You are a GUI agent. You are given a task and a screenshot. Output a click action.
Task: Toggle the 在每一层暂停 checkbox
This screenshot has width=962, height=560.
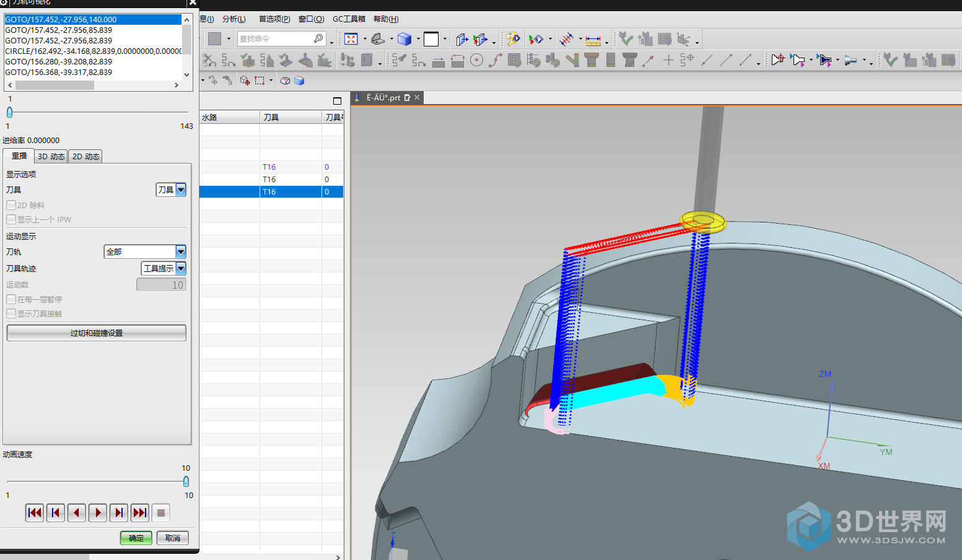tap(11, 299)
